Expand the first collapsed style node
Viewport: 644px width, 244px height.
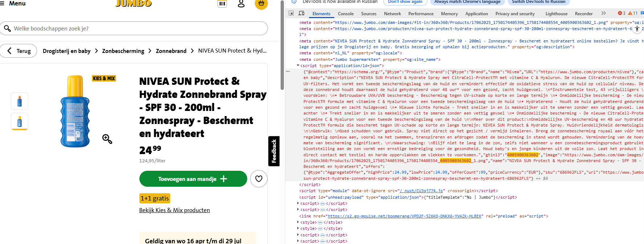pyautogui.click(x=298, y=222)
